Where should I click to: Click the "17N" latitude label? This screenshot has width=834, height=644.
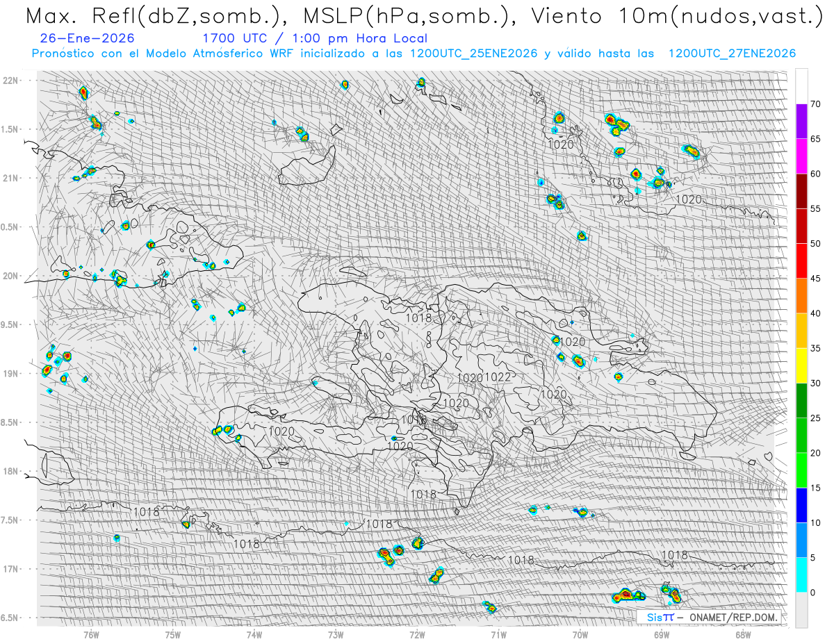[10, 569]
